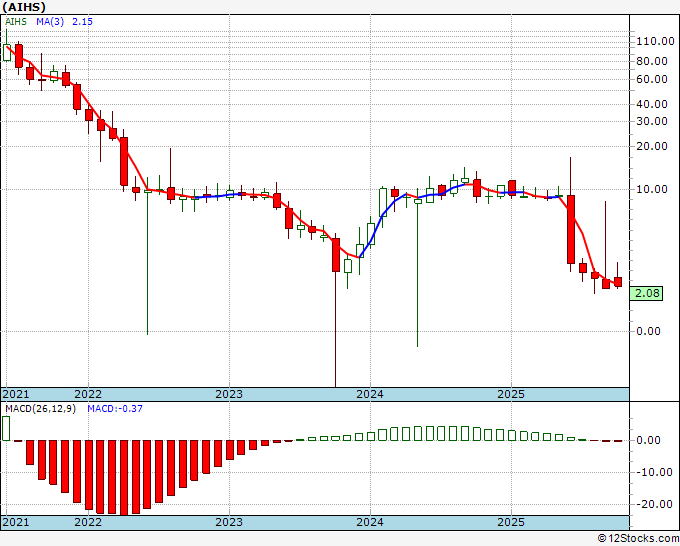The width and height of the screenshot is (680, 546).
Task: Click the MACD:-0.37 value label
Action: click(x=115, y=409)
